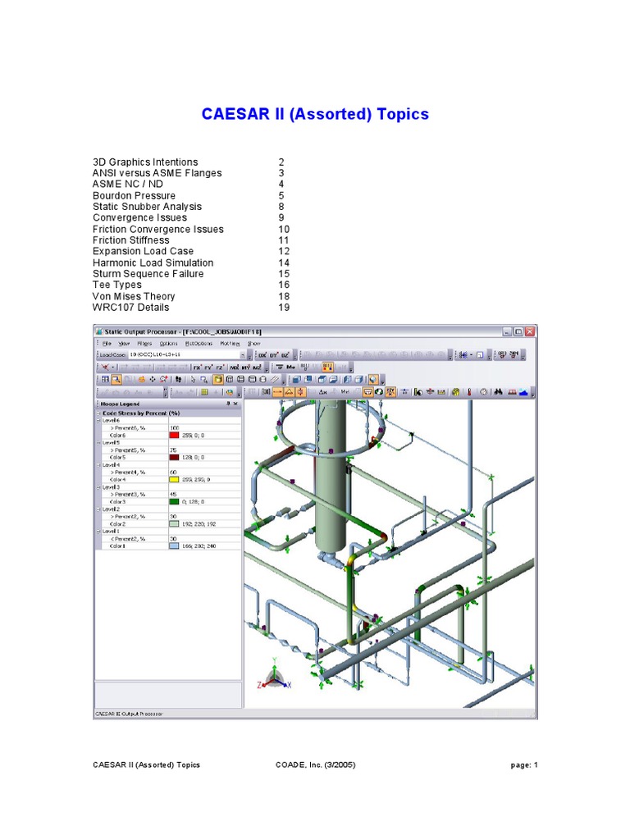Click the Mw toolbar button

(290, 367)
